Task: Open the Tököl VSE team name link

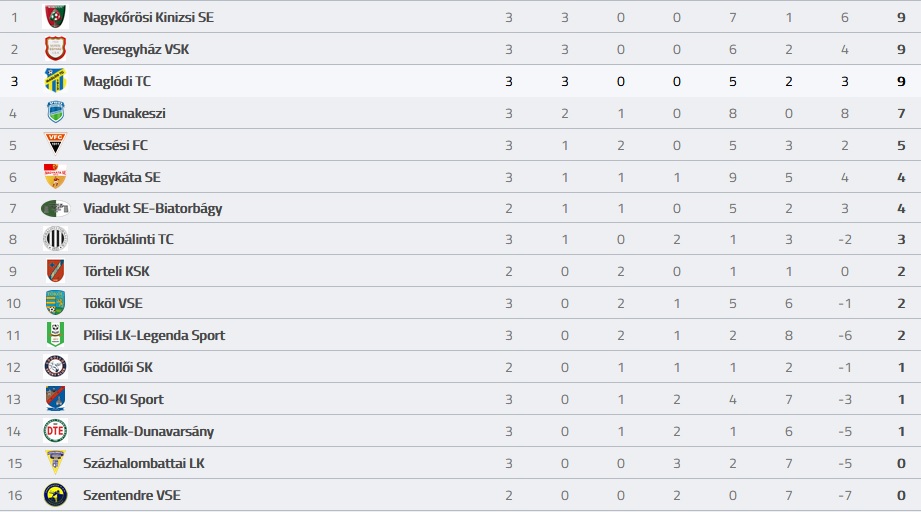Action: (x=113, y=303)
